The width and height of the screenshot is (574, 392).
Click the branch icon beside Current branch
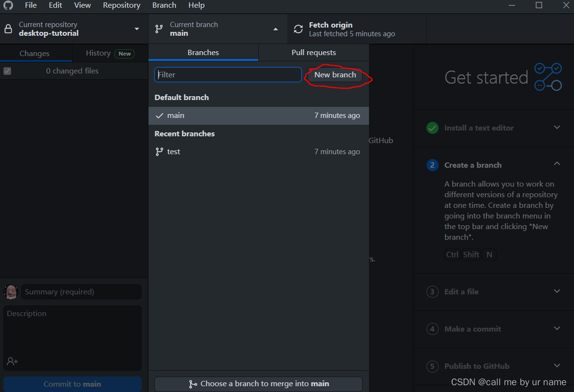pos(158,29)
